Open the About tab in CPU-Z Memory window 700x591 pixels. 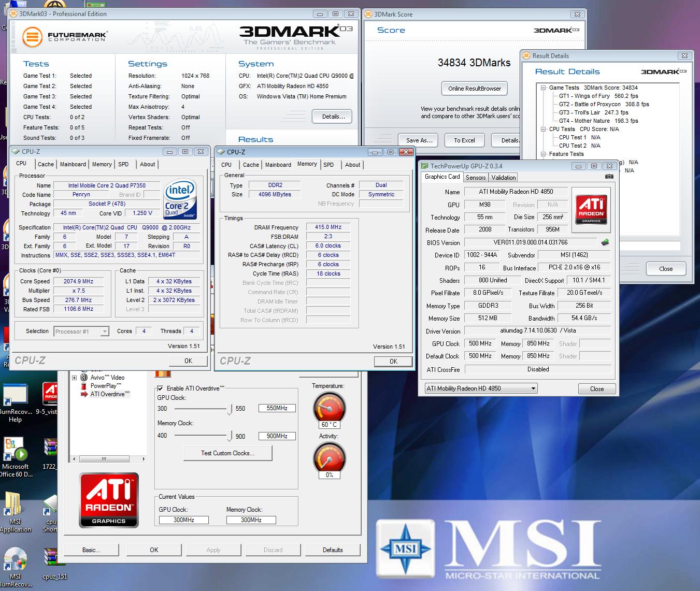(352, 165)
